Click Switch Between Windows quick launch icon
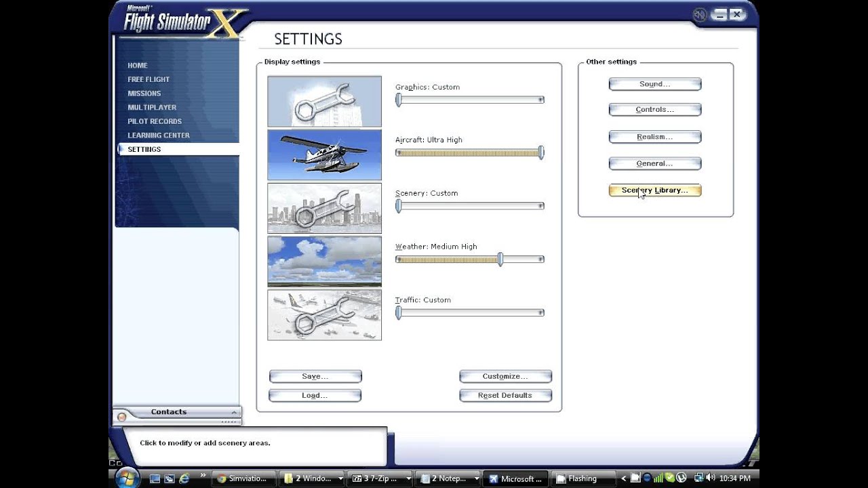The height and width of the screenshot is (488, 868). 170,479
